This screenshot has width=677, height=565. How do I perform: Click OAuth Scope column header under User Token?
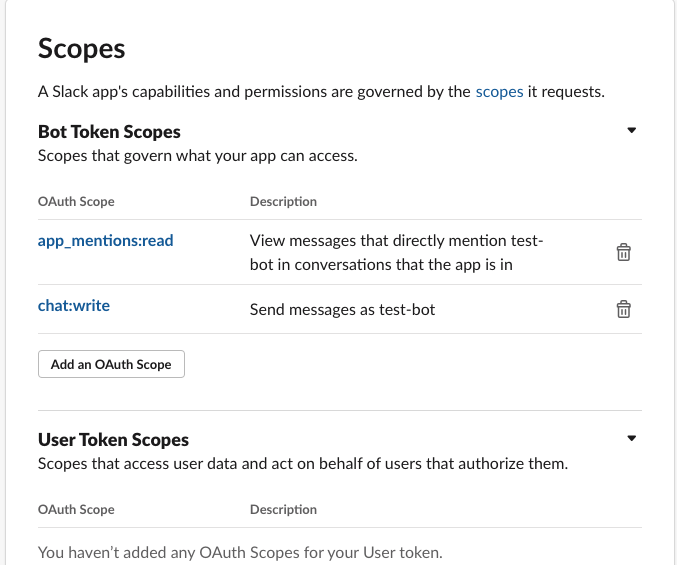76,510
